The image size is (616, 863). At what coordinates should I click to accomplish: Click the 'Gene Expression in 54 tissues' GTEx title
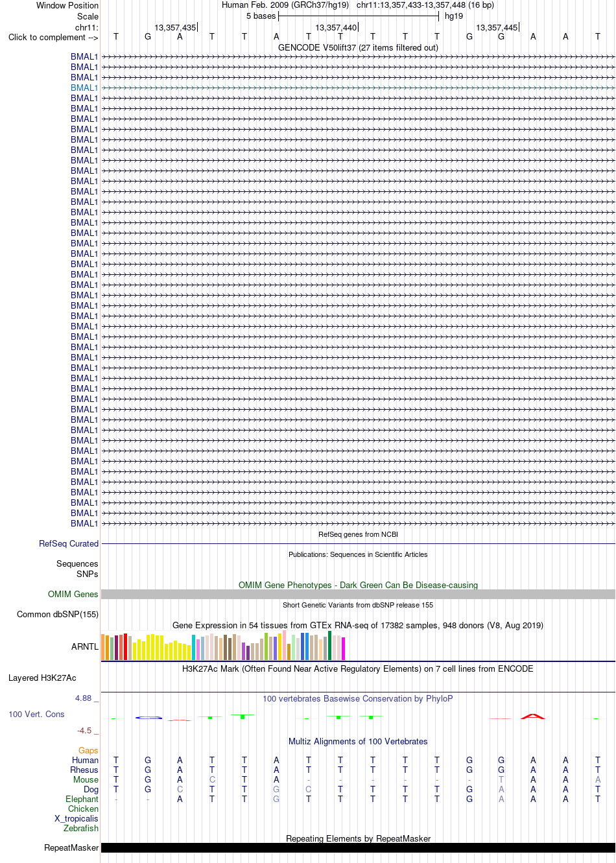pos(358,625)
